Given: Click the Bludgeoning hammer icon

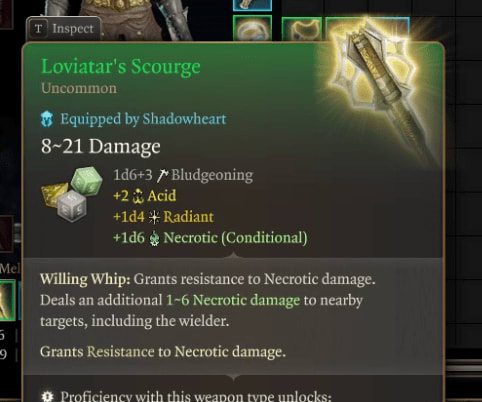Looking at the screenshot, I should click(162, 175).
